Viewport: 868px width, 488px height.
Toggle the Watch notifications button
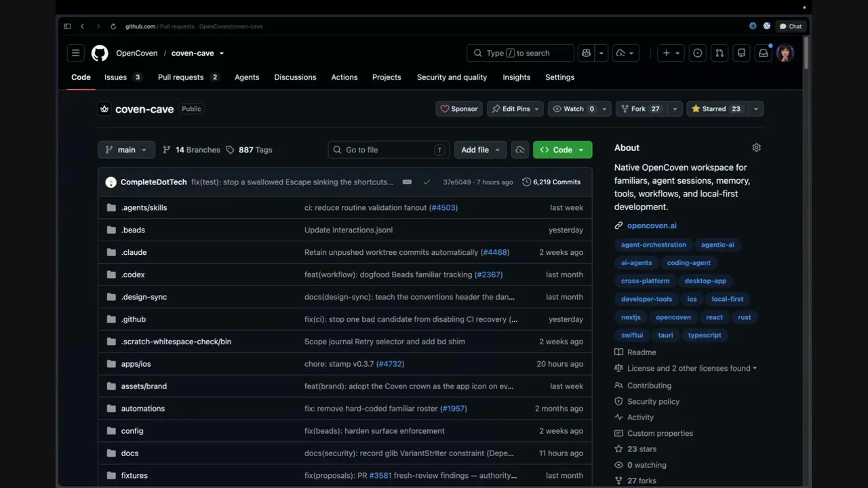click(x=574, y=108)
